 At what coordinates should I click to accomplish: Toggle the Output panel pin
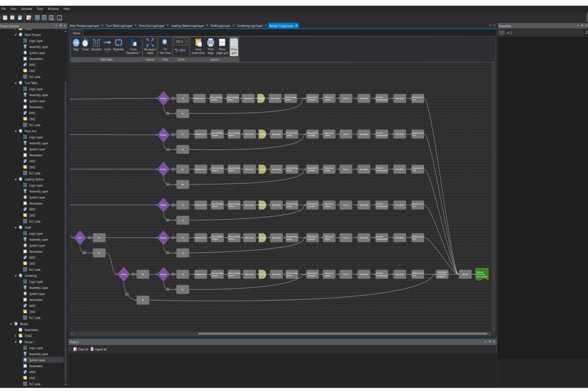pyautogui.click(x=490, y=342)
